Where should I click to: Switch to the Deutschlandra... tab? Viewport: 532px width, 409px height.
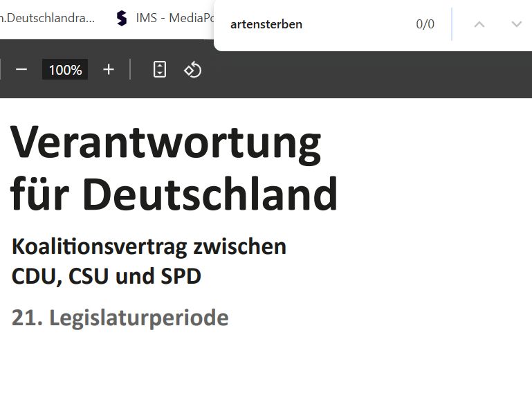48,18
